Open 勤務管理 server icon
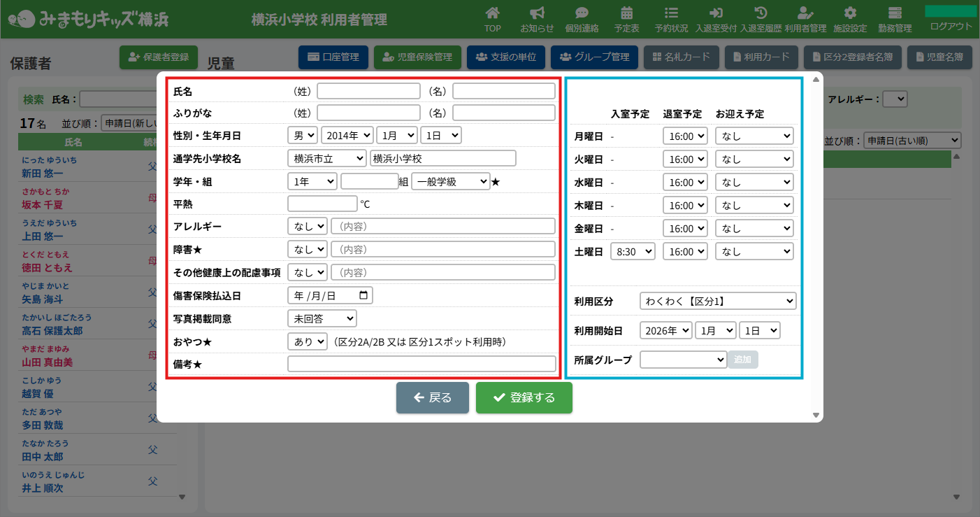Image resolution: width=980 pixels, height=517 pixels. click(895, 13)
